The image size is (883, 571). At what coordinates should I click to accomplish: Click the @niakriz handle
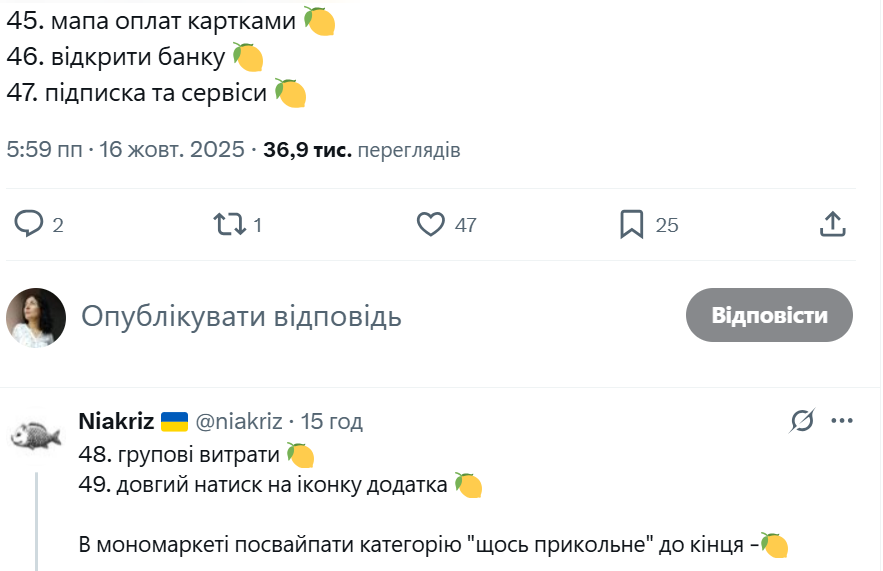[238, 421]
